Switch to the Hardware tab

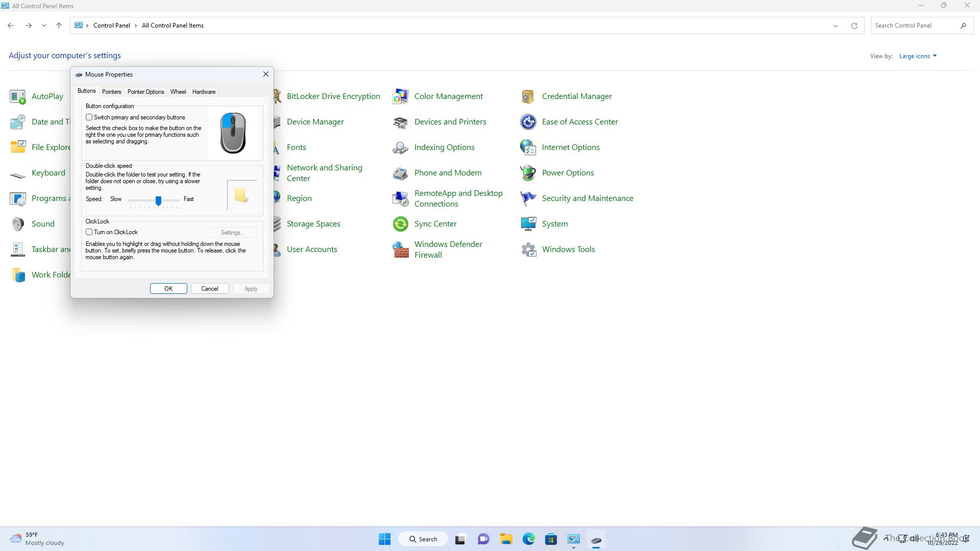pyautogui.click(x=204, y=92)
